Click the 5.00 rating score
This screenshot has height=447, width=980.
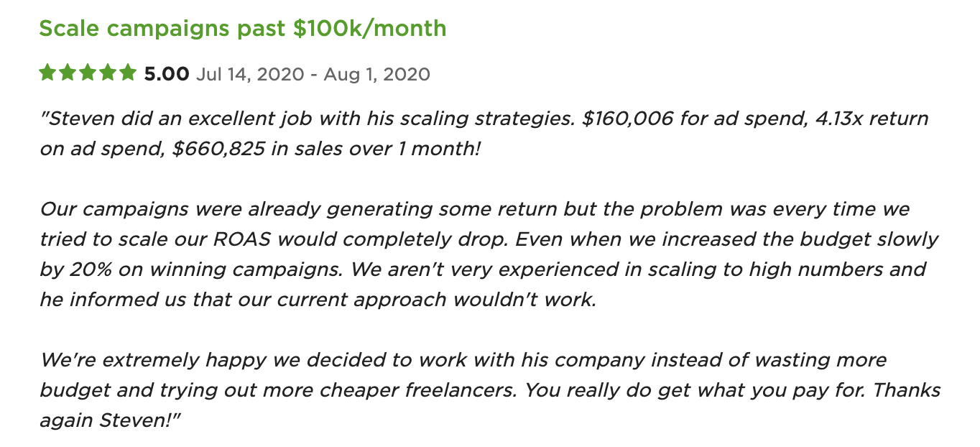click(167, 74)
